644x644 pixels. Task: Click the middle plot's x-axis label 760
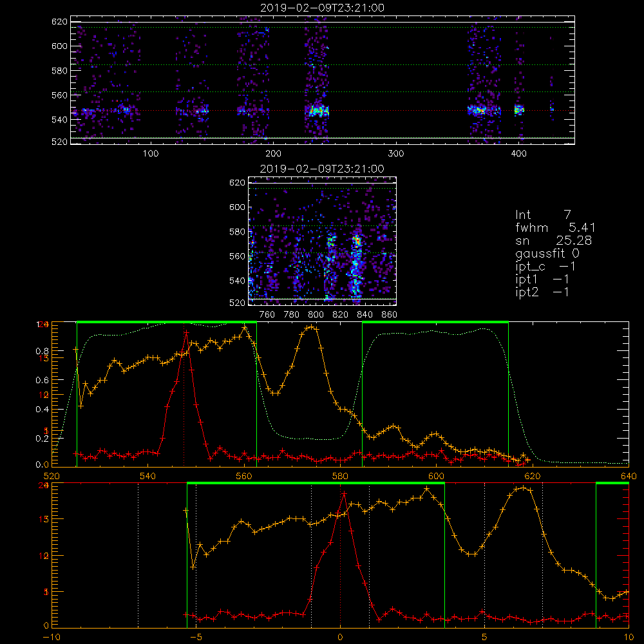pyautogui.click(x=267, y=315)
